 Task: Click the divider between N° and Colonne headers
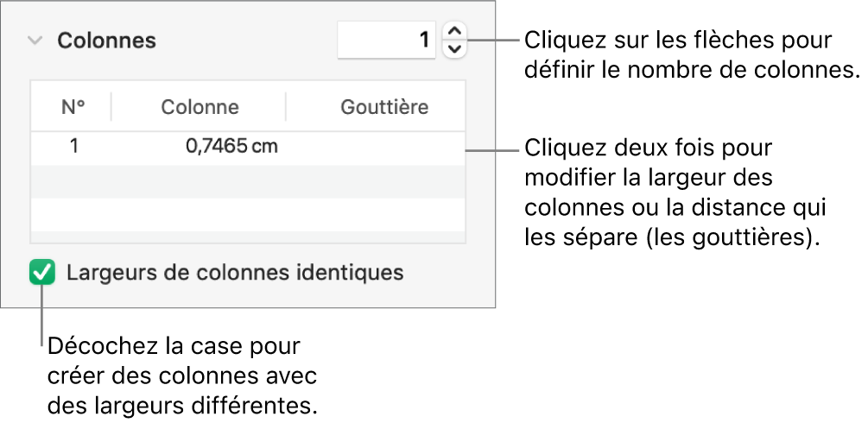click(111, 107)
